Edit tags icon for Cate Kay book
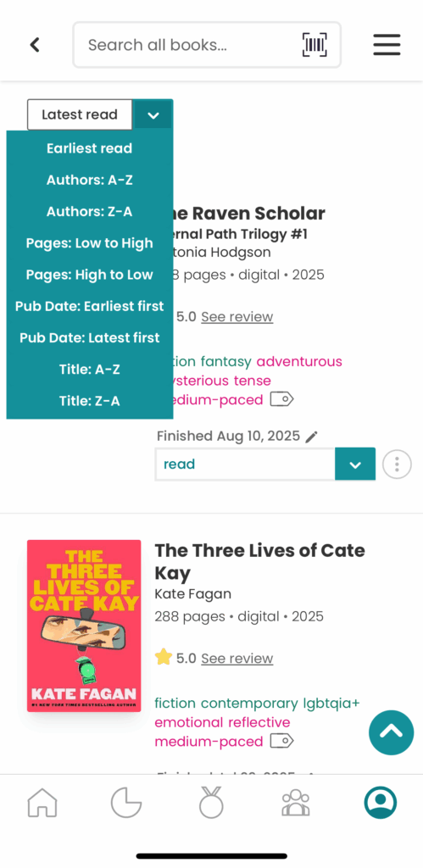The image size is (423, 868). click(281, 741)
